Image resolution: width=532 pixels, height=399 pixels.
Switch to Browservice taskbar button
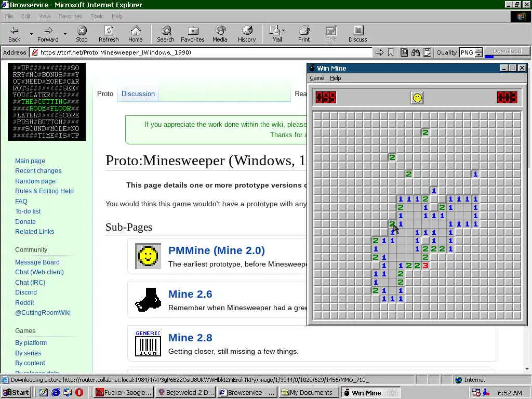pos(247,392)
